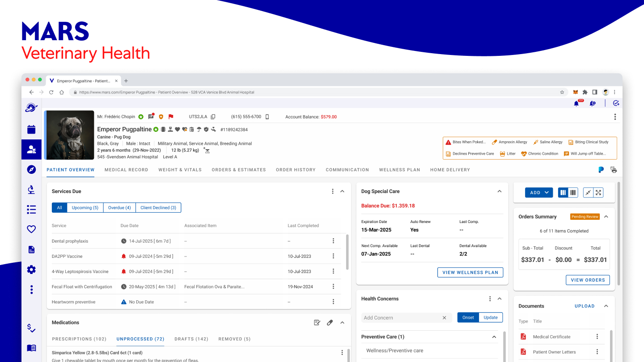The image size is (644, 362).
Task: Open the compass navigation icon in the sidebar
Action: (x=31, y=169)
